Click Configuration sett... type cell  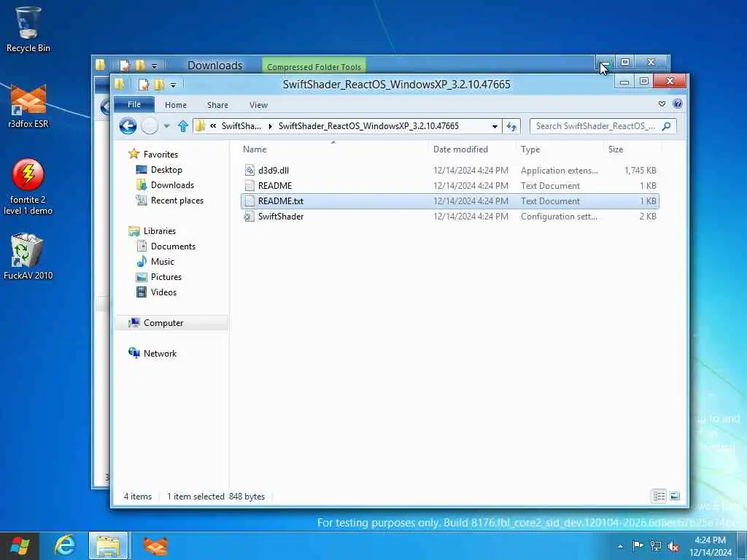coord(559,217)
